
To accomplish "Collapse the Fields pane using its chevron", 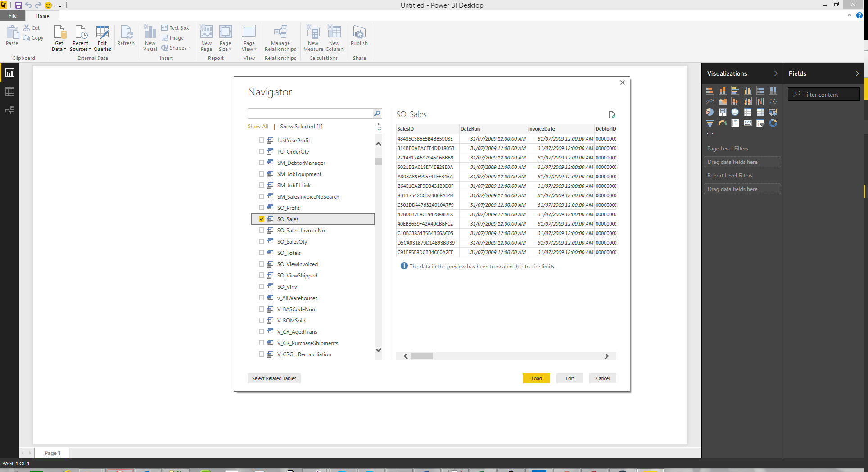I will (x=857, y=73).
